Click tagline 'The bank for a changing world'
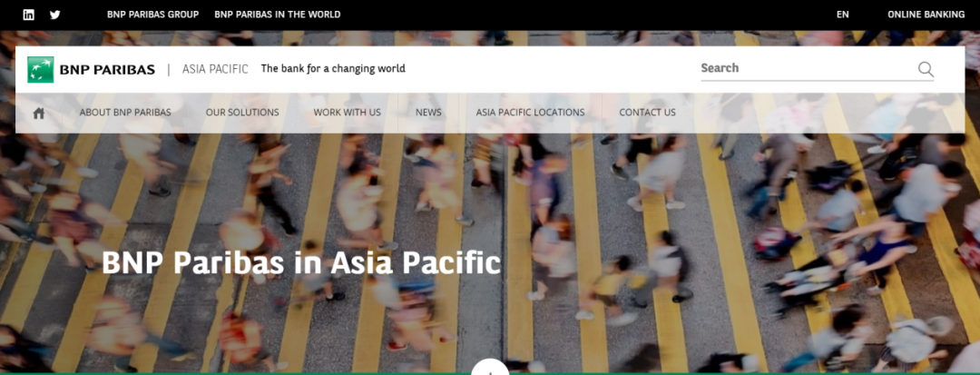The image size is (980, 375). 333,69
